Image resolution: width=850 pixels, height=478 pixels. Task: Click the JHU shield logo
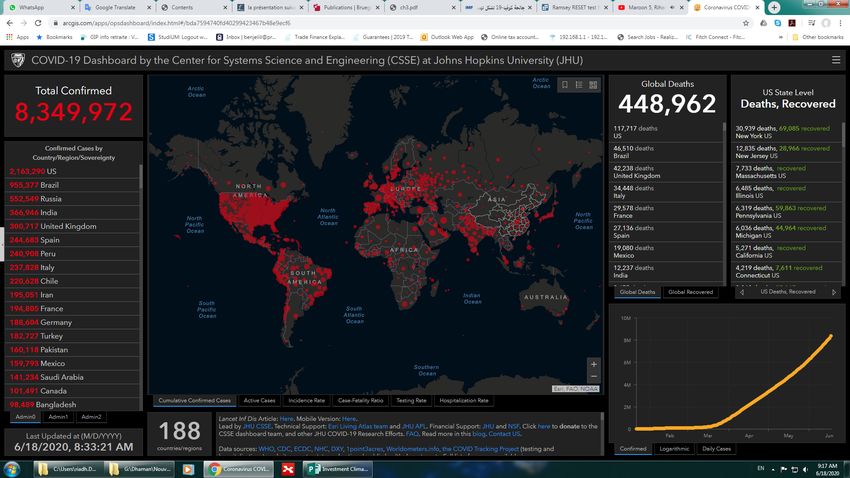point(18,60)
